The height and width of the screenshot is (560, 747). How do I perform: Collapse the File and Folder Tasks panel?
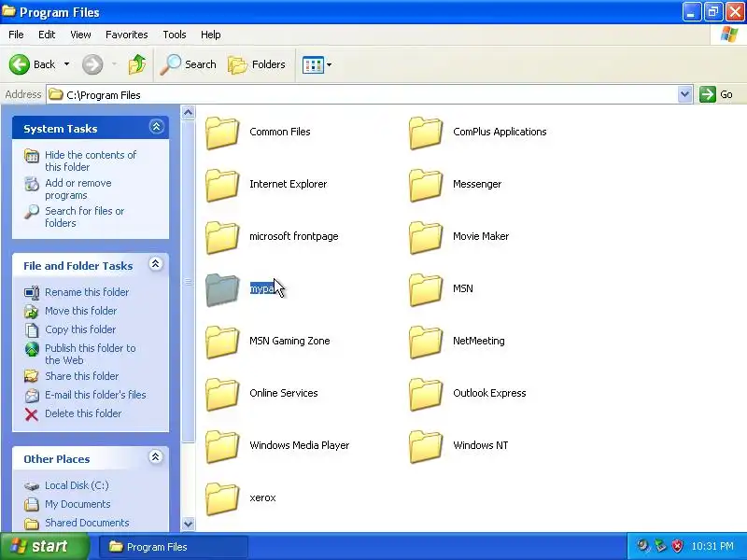click(x=155, y=264)
